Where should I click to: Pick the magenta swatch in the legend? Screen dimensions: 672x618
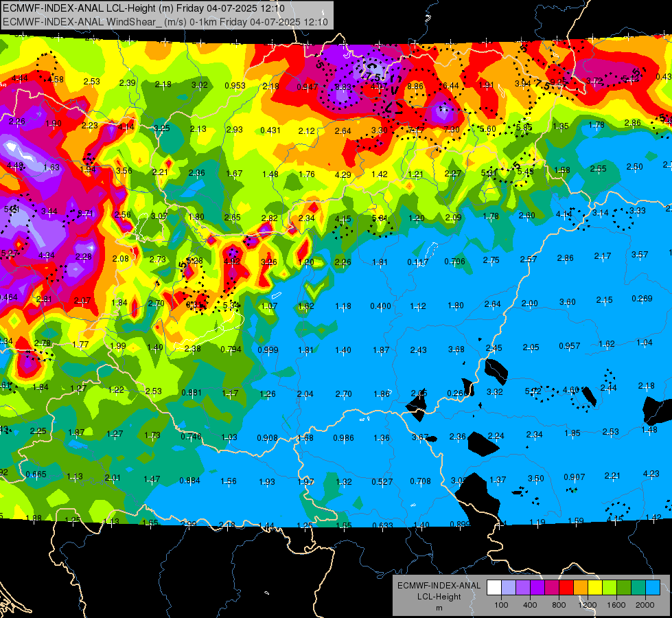[x=552, y=588]
